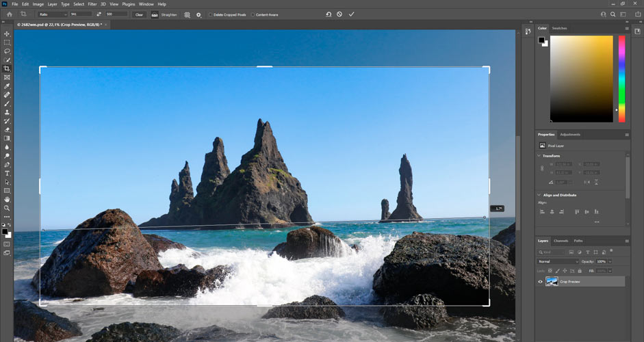644x342 pixels.
Task: Change screen mode at toolbar bottom
Action: [7, 253]
